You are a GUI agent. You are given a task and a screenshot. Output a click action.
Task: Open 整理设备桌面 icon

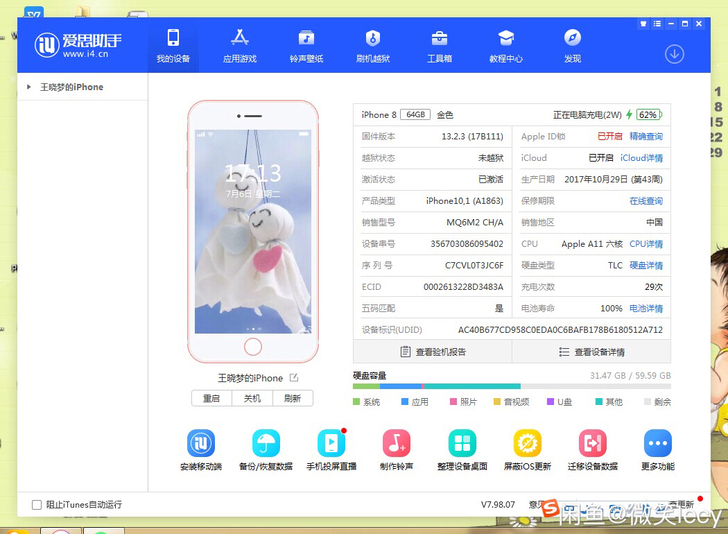coord(462,443)
